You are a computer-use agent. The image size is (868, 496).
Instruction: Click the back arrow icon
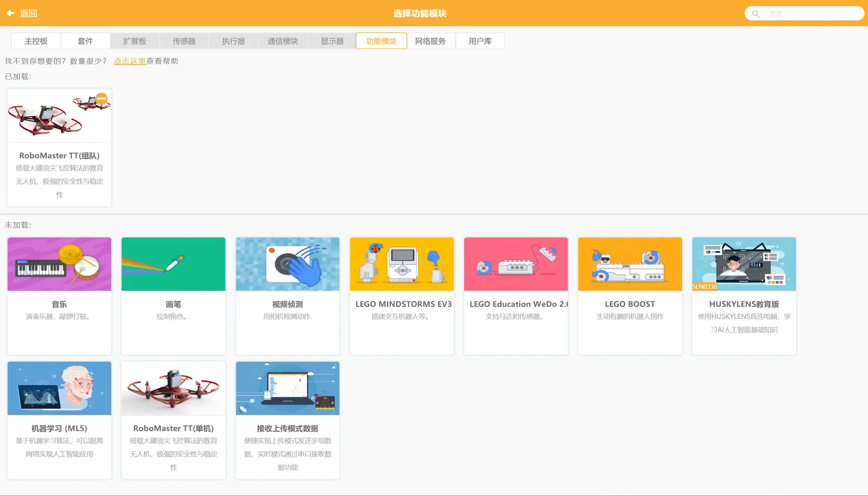pyautogui.click(x=11, y=13)
